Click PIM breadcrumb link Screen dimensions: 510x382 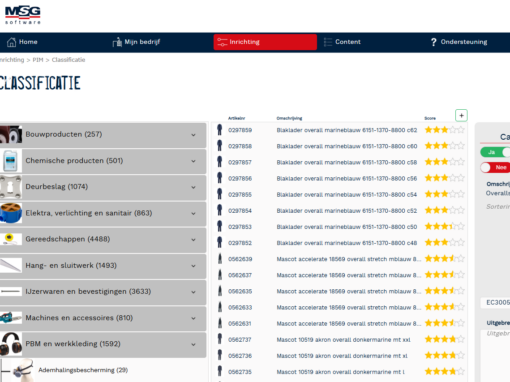tap(38, 60)
